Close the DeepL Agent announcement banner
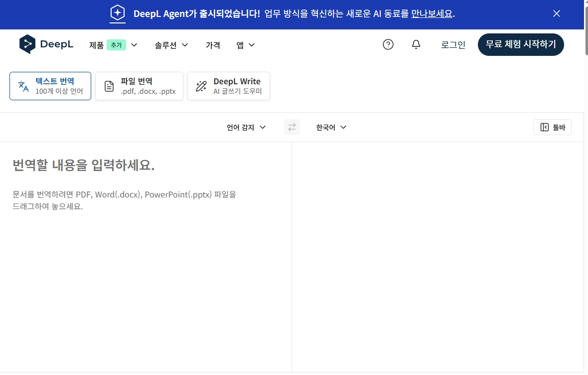Viewport: 588px width, 375px height. [557, 13]
